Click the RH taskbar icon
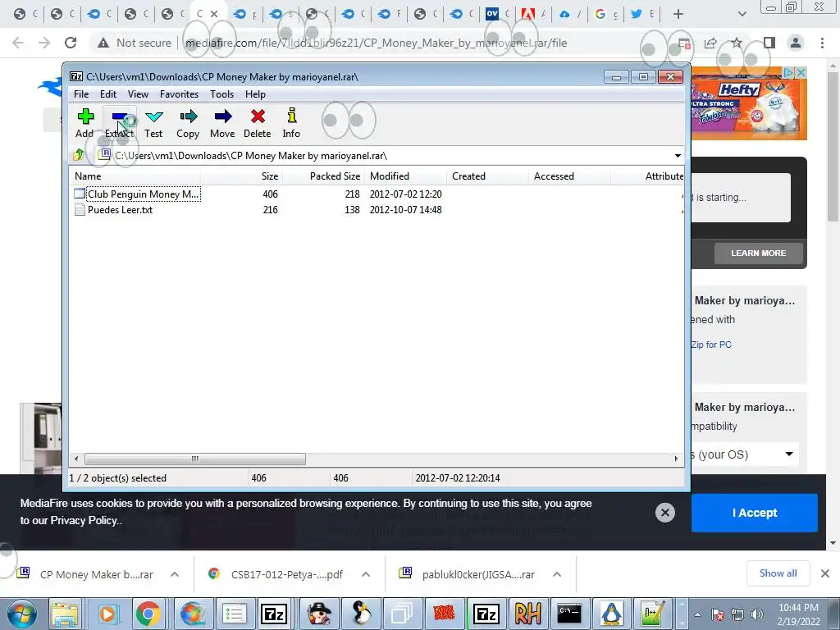This screenshot has height=630, width=840. [527, 614]
